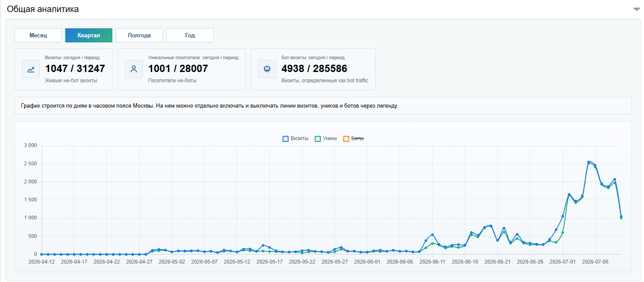Click the visits trend chart icon
644x282 pixels.
31,69
